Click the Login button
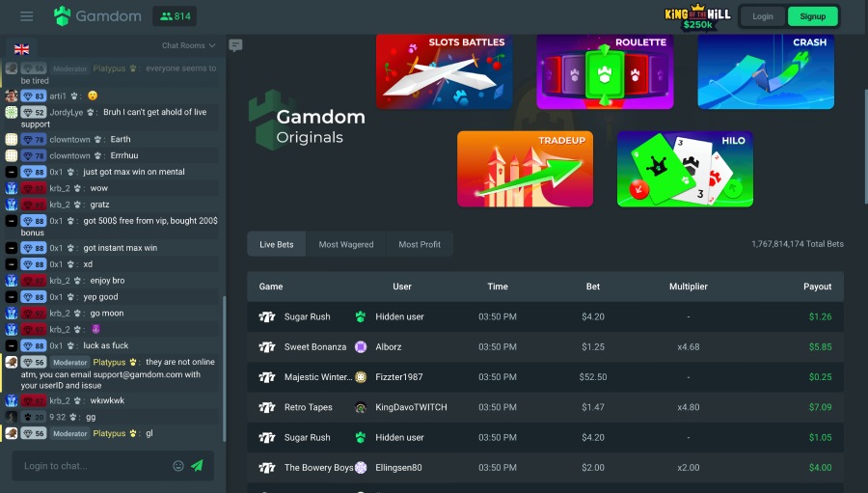The height and width of the screenshot is (493, 868). 763,16
